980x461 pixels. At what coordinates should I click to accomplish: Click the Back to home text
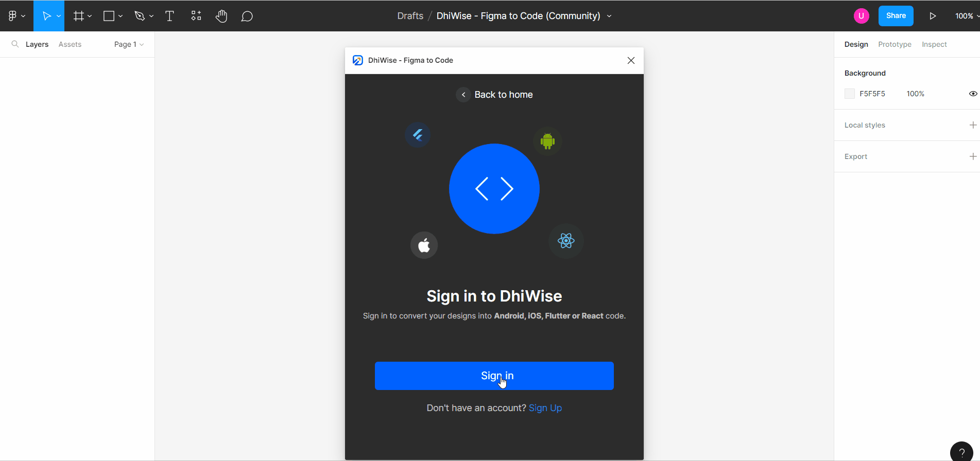[504, 95]
